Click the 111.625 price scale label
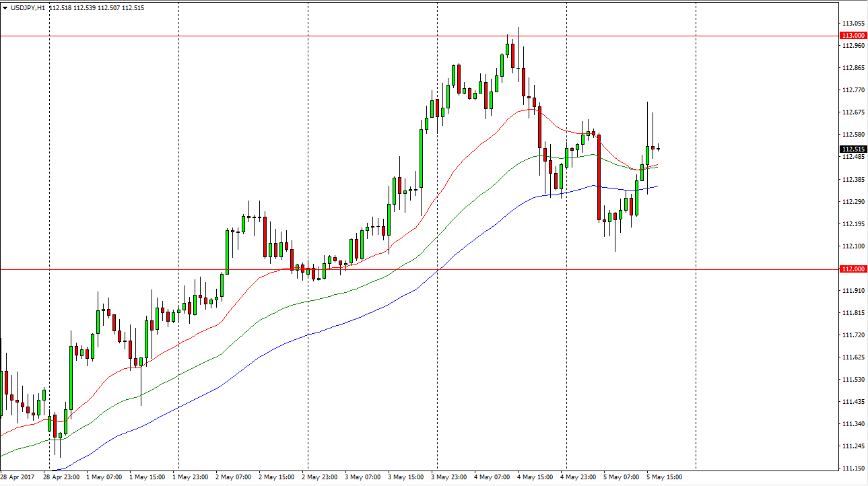Screen dimensions: 868x486 pos(853,357)
